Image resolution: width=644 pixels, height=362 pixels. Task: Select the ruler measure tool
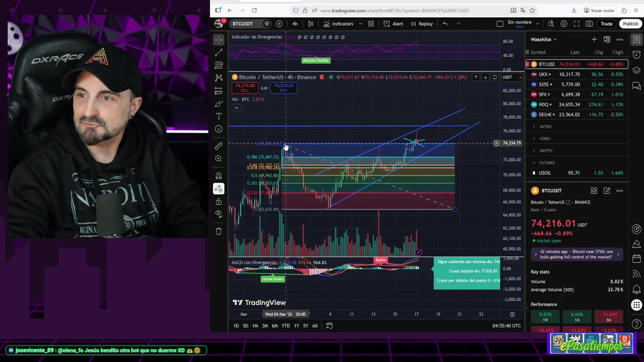pyautogui.click(x=218, y=146)
